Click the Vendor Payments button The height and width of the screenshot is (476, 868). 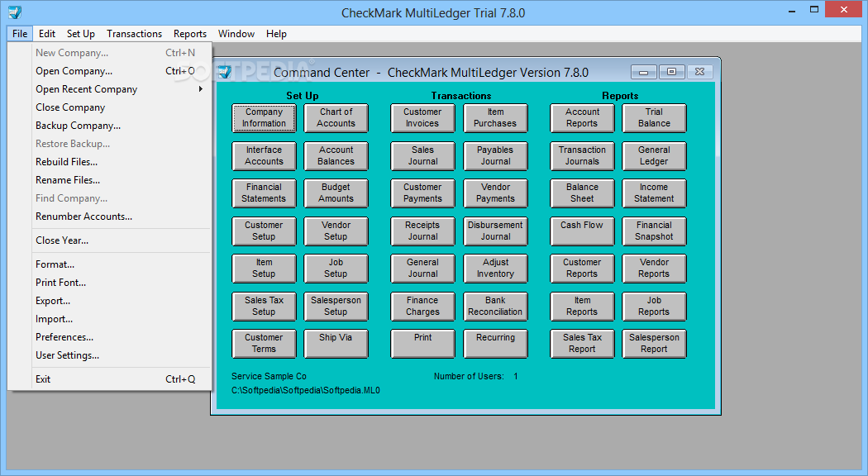[x=495, y=193]
